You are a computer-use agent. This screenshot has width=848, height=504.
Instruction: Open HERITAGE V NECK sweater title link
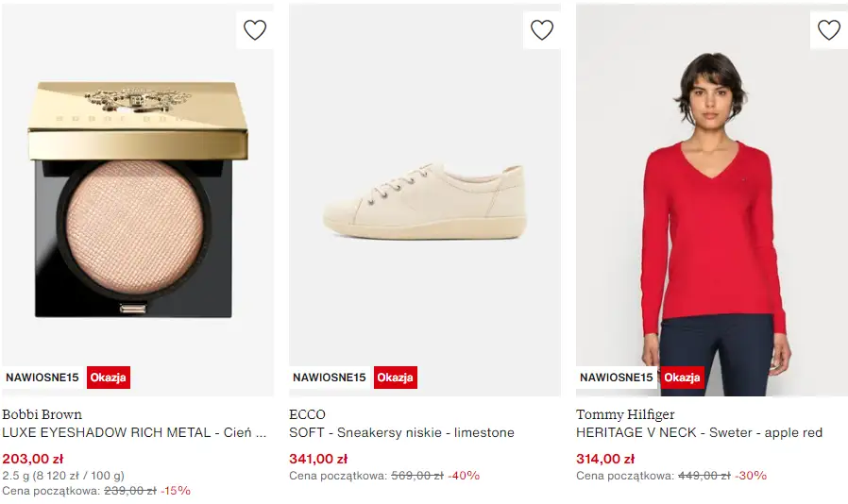pyautogui.click(x=699, y=432)
